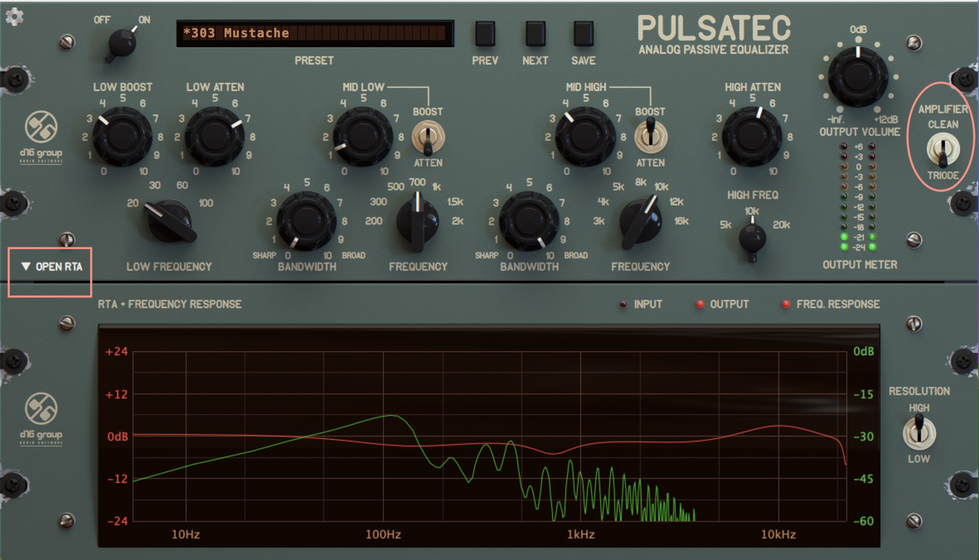Image resolution: width=979 pixels, height=560 pixels.
Task: Click the Low Atten knob
Action: point(214,136)
